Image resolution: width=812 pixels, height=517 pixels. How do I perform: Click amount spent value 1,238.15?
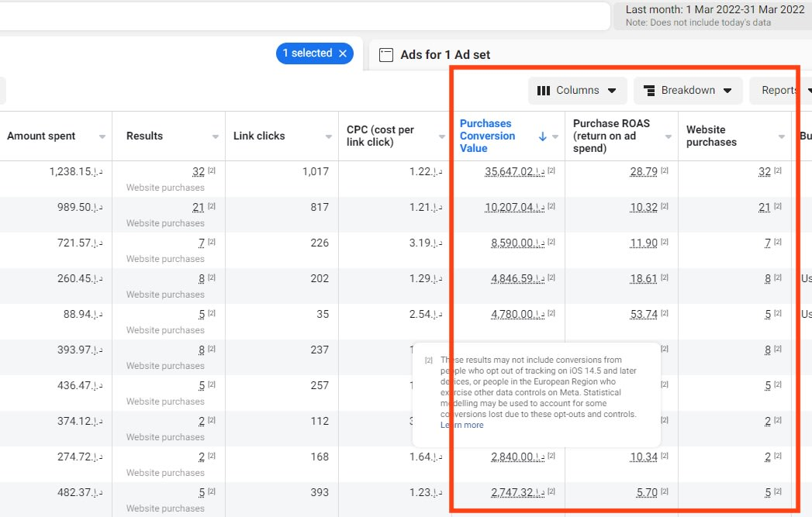coord(76,172)
